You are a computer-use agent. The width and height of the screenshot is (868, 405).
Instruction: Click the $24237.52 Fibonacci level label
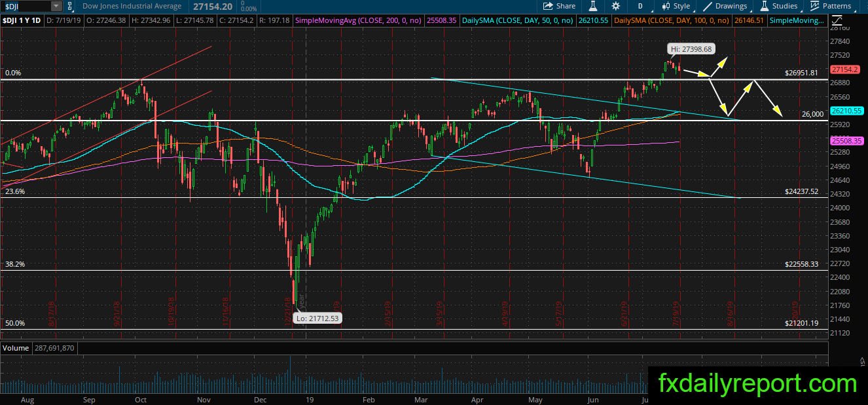801,191
